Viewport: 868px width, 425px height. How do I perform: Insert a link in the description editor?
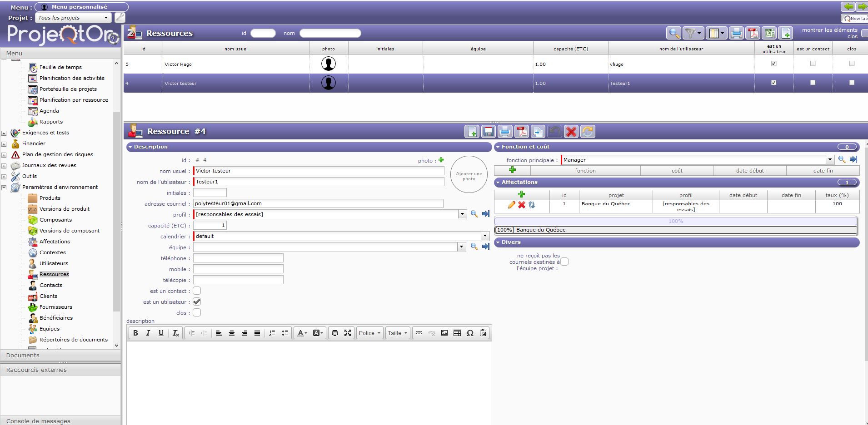(419, 333)
